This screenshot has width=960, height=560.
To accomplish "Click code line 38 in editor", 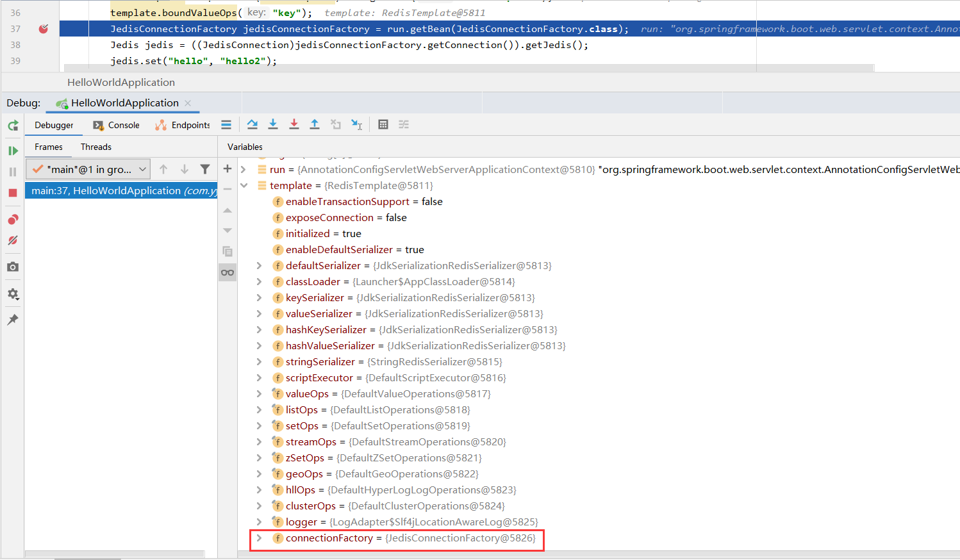I will (x=349, y=45).
